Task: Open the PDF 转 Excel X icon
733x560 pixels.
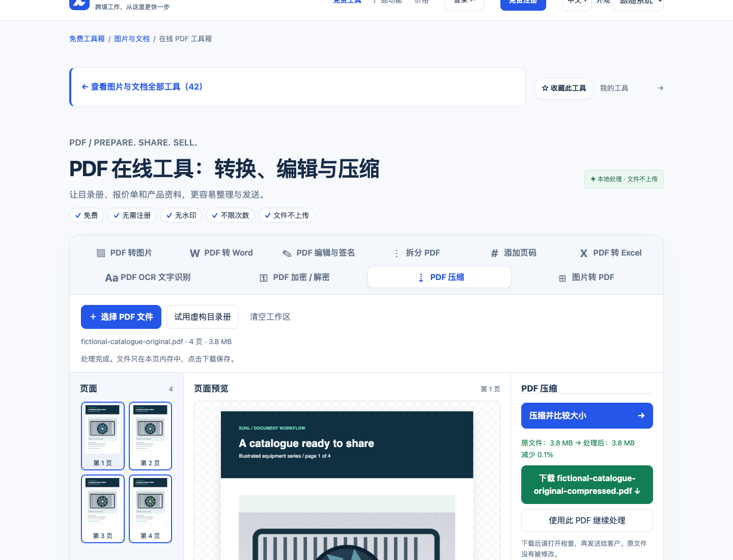Action: pos(584,253)
